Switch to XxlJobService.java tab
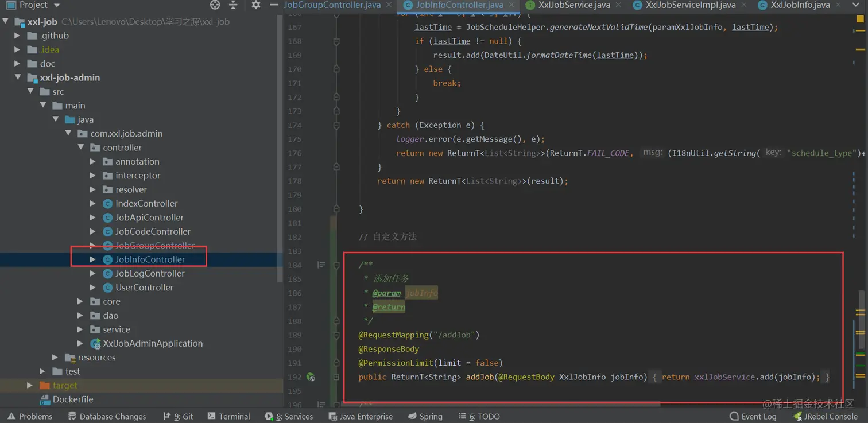This screenshot has width=868, height=423. point(574,5)
